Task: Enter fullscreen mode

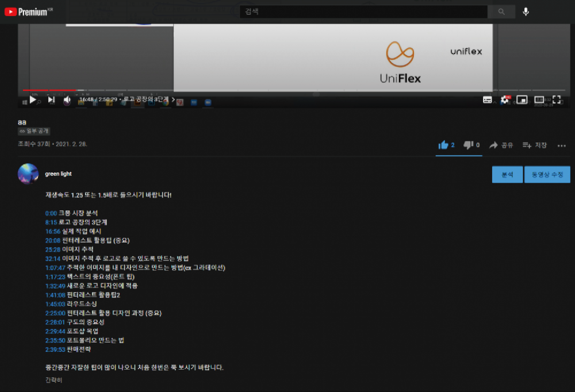Action: coord(557,100)
